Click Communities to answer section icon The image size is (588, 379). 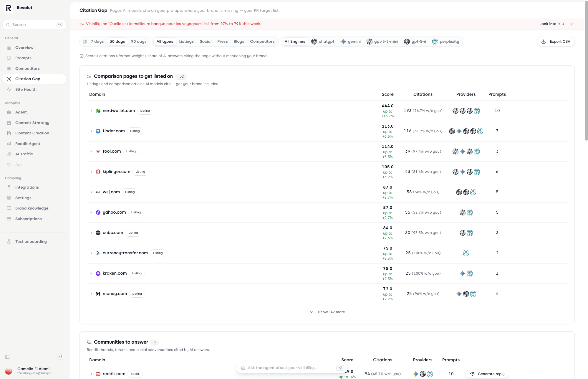pyautogui.click(x=89, y=342)
